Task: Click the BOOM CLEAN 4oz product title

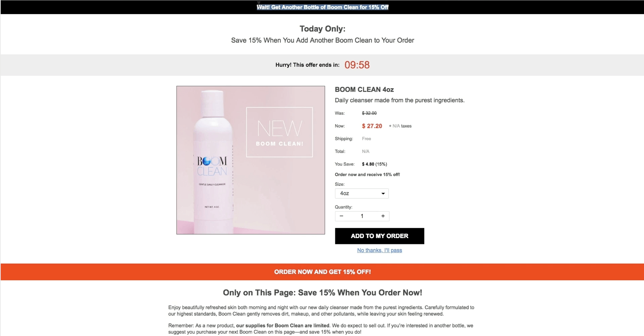Action: (364, 90)
